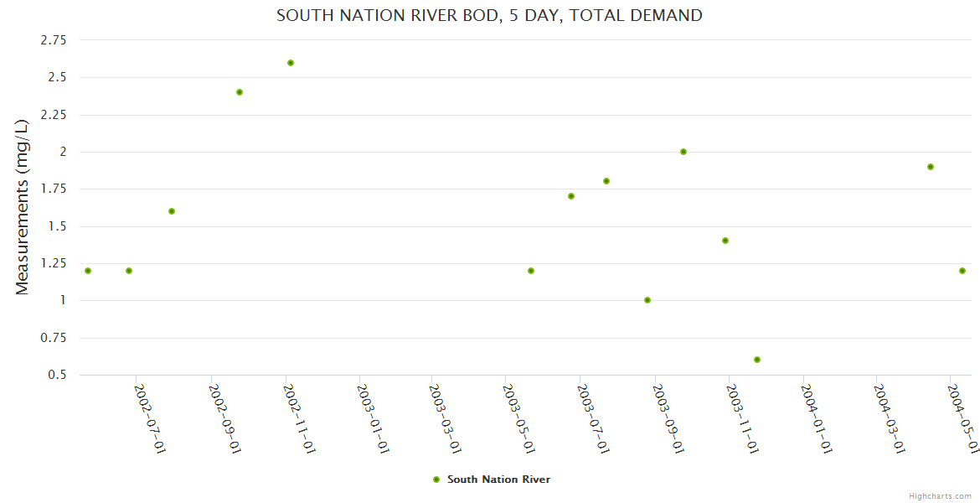
Task: Click the data point just left of 2002-07-01
Action: tap(129, 271)
